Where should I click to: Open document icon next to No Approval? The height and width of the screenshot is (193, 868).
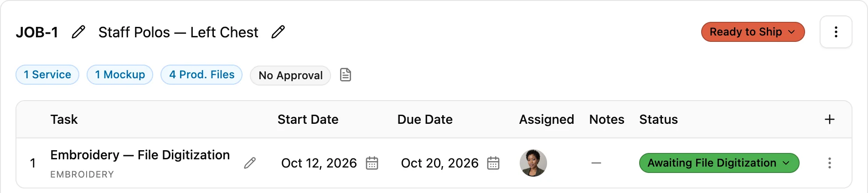[346, 75]
